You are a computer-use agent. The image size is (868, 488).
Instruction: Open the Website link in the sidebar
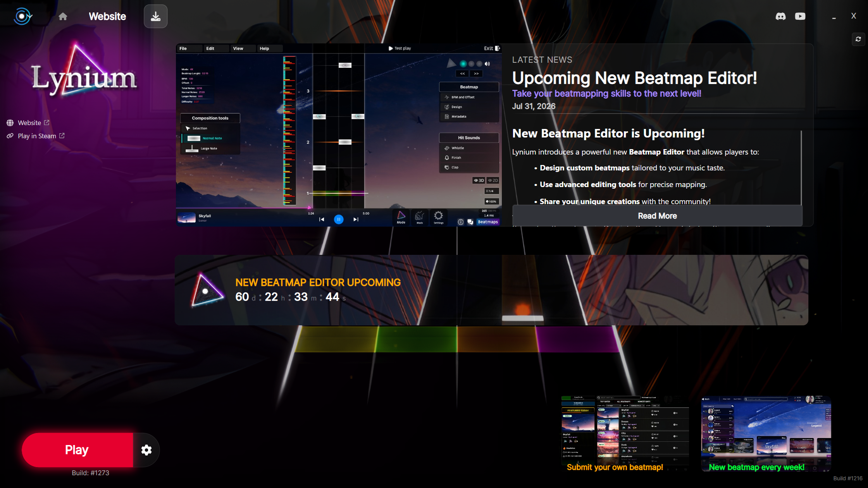28,123
